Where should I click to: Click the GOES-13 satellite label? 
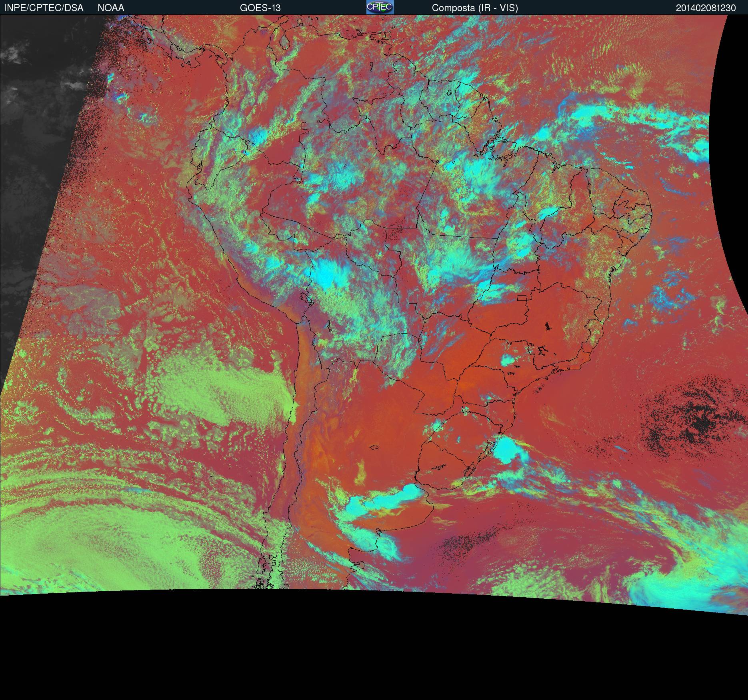pyautogui.click(x=260, y=8)
